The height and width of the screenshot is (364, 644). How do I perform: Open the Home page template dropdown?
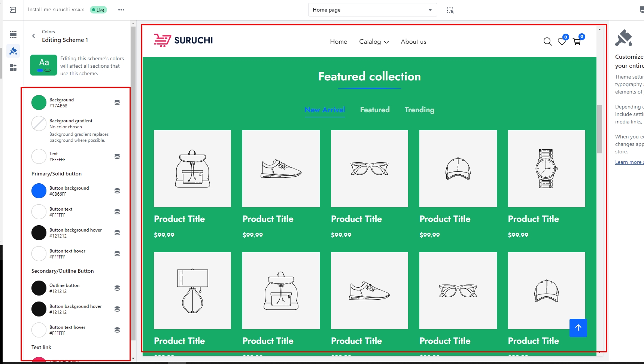point(372,10)
